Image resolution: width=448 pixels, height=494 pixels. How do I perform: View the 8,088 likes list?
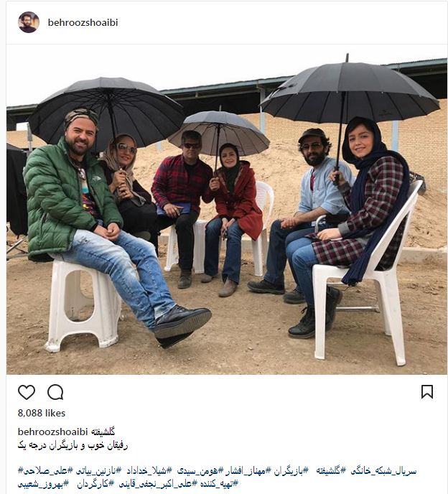[x=42, y=413]
